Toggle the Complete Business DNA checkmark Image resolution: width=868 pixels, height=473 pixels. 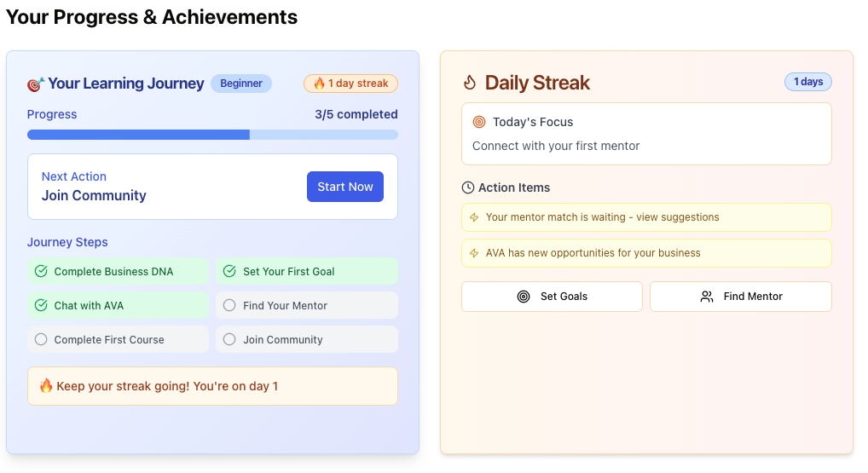tap(41, 272)
